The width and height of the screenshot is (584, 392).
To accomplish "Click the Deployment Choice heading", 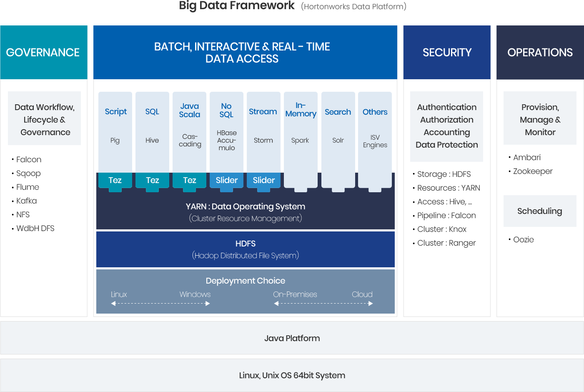I will click(x=246, y=281).
